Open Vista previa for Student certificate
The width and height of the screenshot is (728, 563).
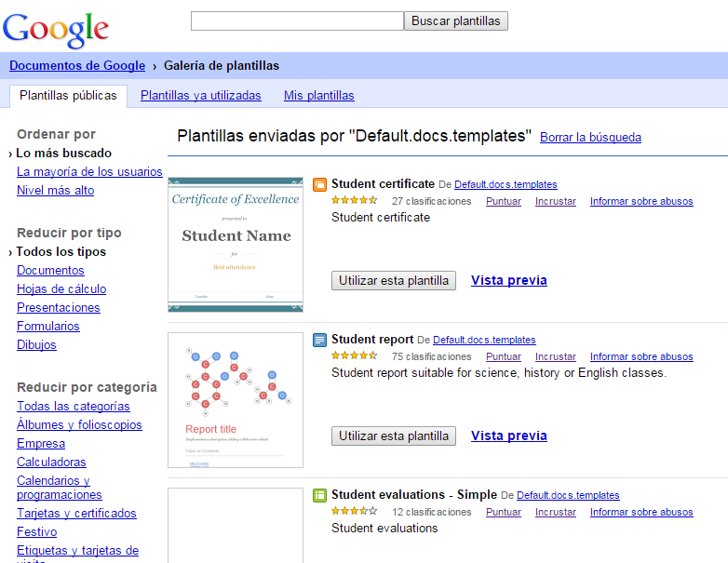click(x=509, y=280)
